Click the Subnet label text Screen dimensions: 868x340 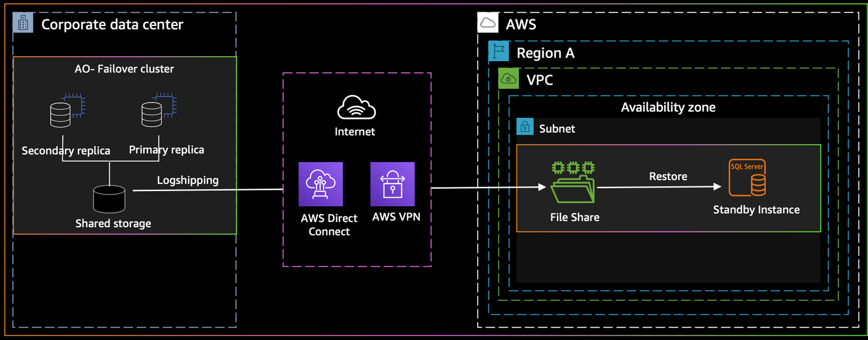click(x=557, y=129)
